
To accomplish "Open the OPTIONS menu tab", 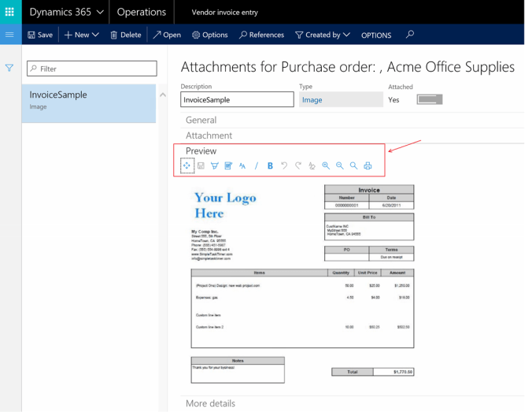I will tap(376, 35).
